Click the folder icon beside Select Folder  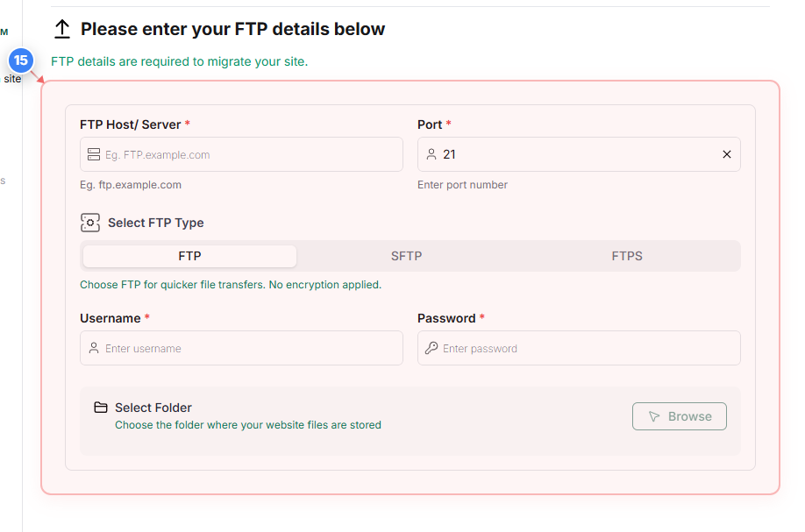(x=99, y=407)
